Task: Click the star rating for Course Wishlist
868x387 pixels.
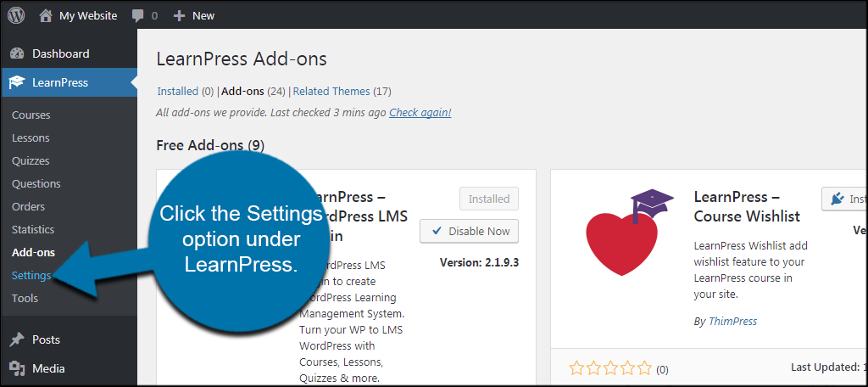Action: (x=610, y=368)
